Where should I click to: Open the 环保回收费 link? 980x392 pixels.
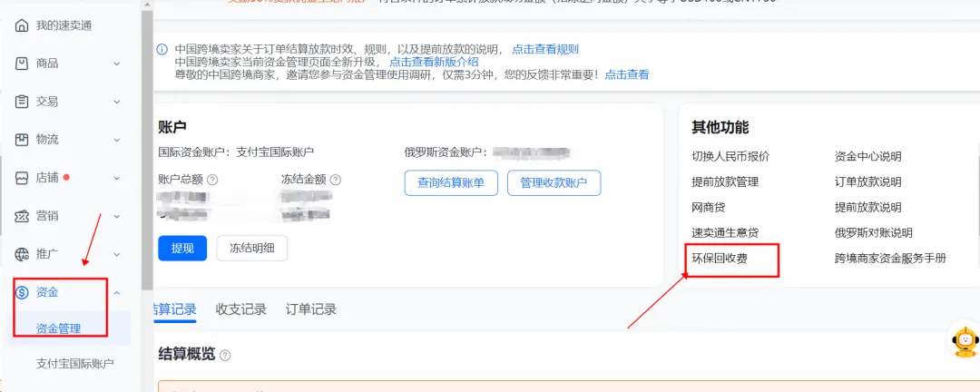[720, 259]
